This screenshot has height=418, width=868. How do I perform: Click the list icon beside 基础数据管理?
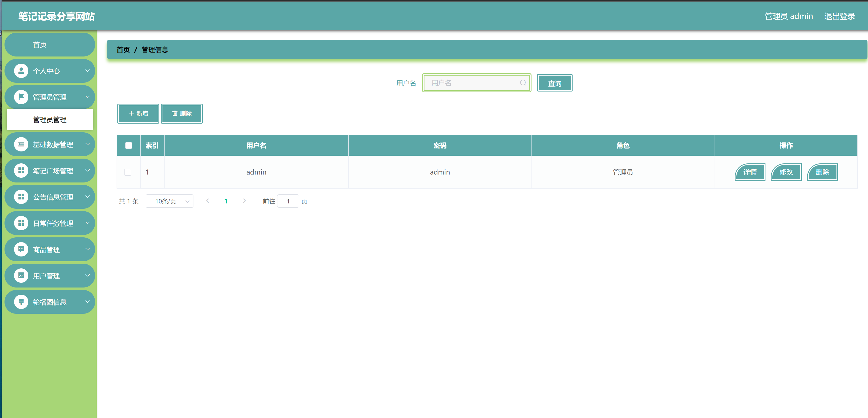pyautogui.click(x=21, y=144)
